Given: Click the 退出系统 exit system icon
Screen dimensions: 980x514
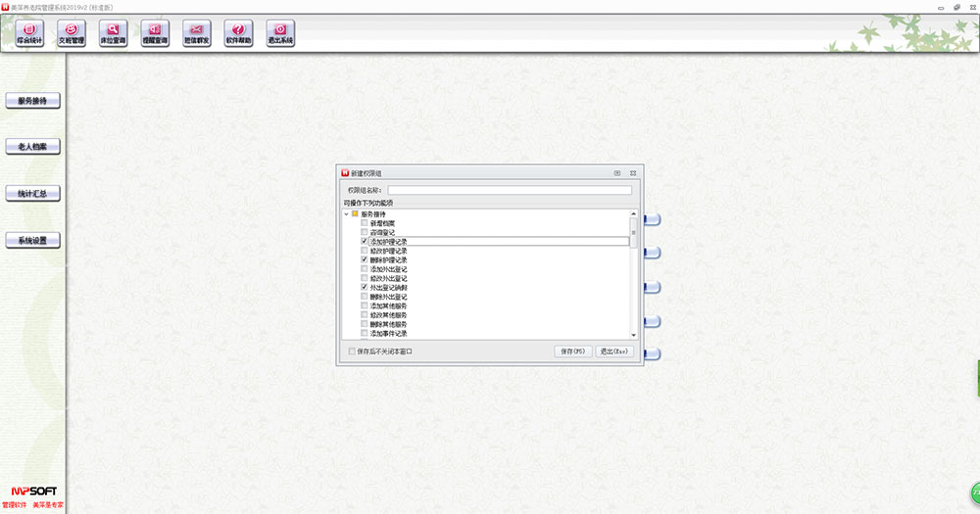Looking at the screenshot, I should 280,33.
